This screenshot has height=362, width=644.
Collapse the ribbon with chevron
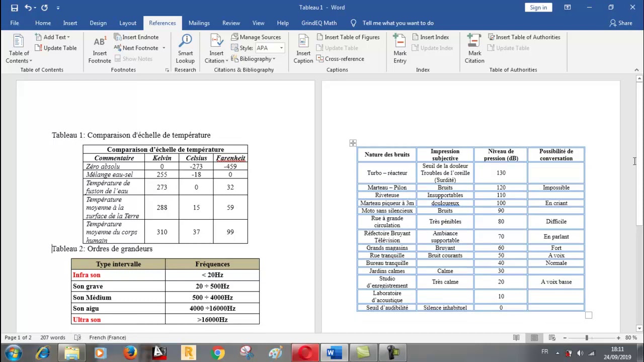tap(636, 70)
